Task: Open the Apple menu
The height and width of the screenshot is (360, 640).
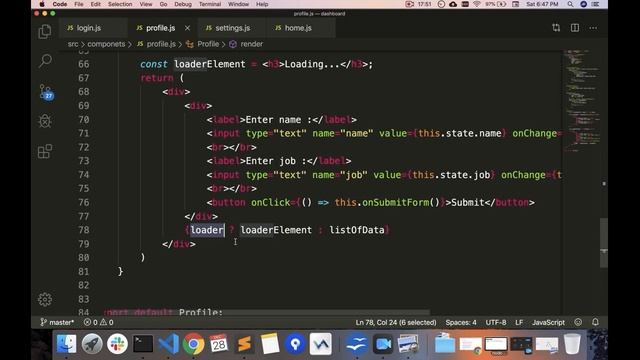Action: click(42, 4)
